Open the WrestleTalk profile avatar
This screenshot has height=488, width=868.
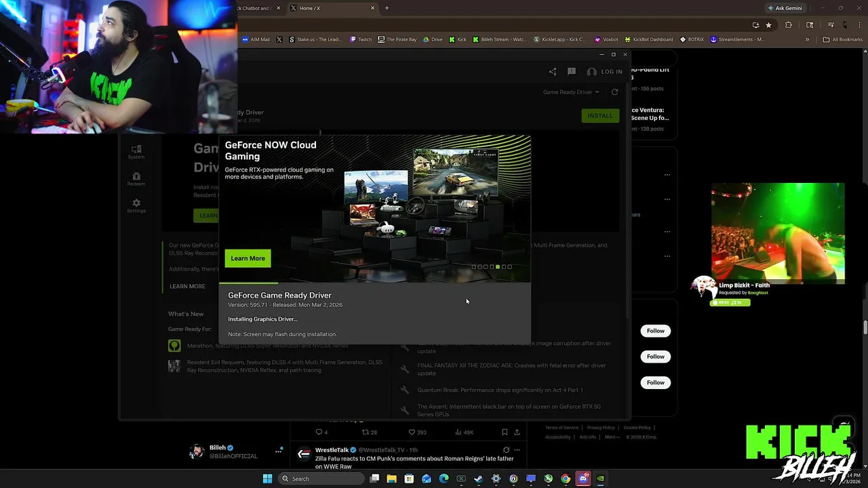point(304,453)
